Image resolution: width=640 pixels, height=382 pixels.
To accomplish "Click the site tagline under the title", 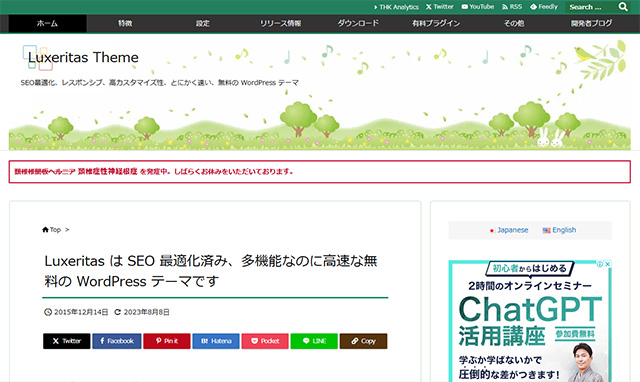I will 160,83.
